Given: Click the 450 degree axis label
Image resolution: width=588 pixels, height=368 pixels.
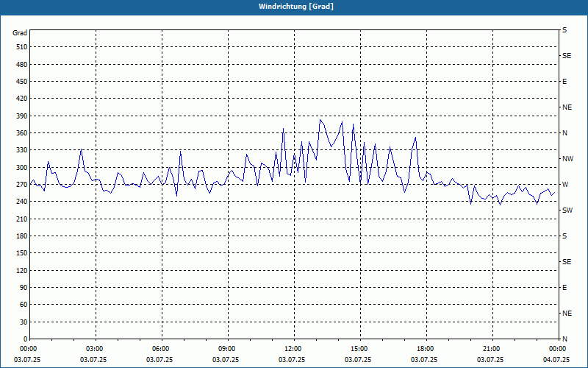Looking at the screenshot, I should tap(22, 82).
